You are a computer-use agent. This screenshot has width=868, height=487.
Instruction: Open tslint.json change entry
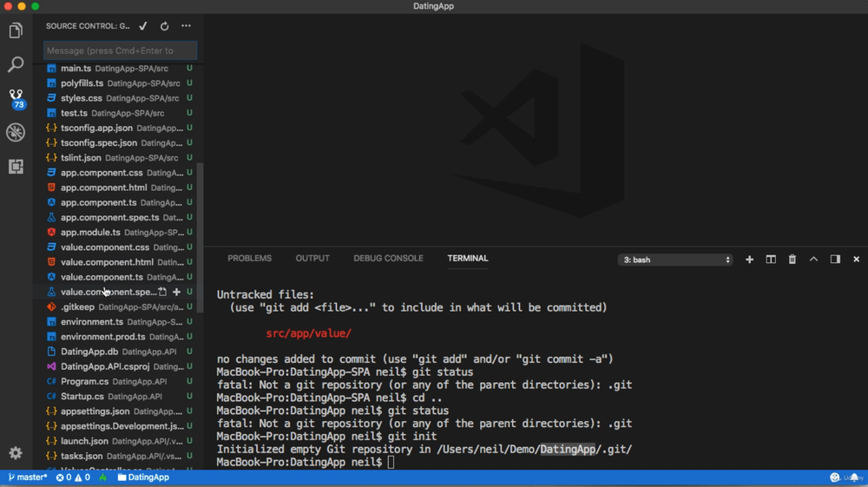tap(118, 158)
